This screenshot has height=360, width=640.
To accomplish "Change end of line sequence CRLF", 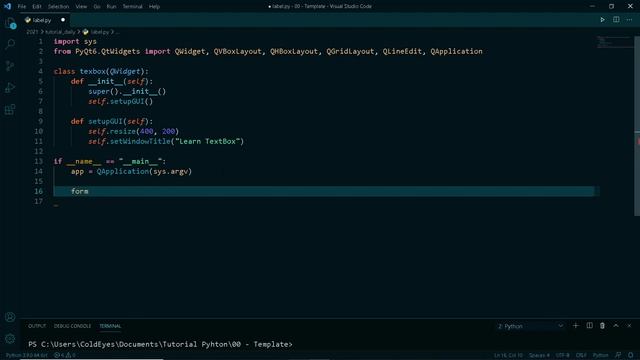I will pos(581,355).
